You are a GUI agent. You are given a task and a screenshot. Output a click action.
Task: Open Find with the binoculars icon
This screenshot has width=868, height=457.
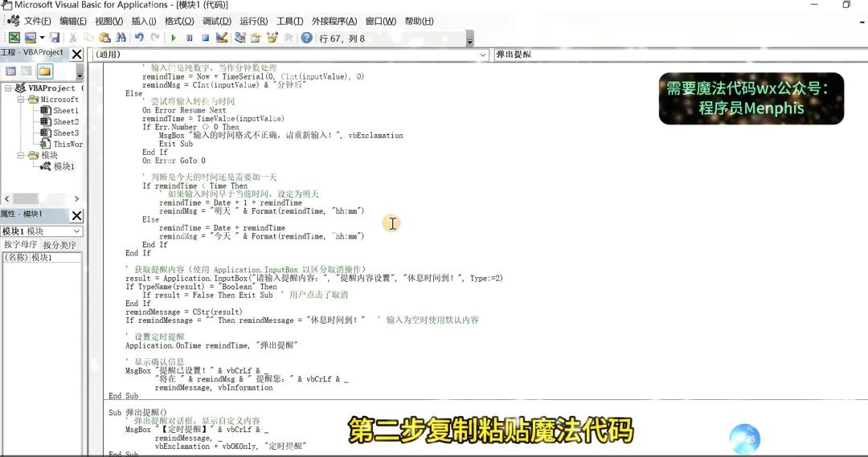121,38
